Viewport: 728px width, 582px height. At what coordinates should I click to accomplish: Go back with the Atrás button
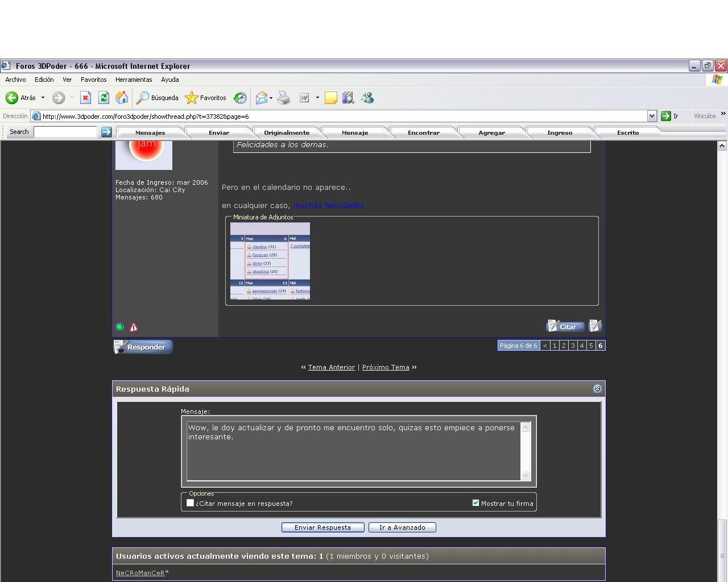tap(20, 98)
